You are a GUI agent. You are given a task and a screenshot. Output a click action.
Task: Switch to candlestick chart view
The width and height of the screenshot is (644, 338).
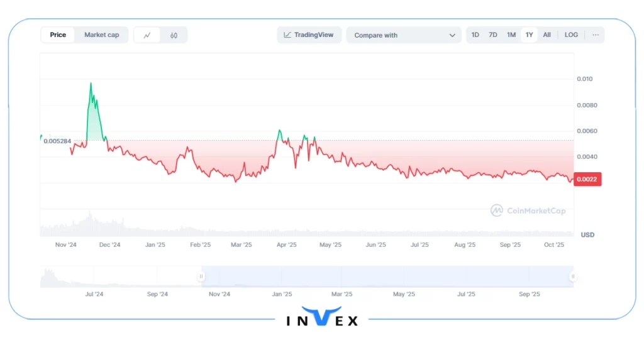point(174,35)
